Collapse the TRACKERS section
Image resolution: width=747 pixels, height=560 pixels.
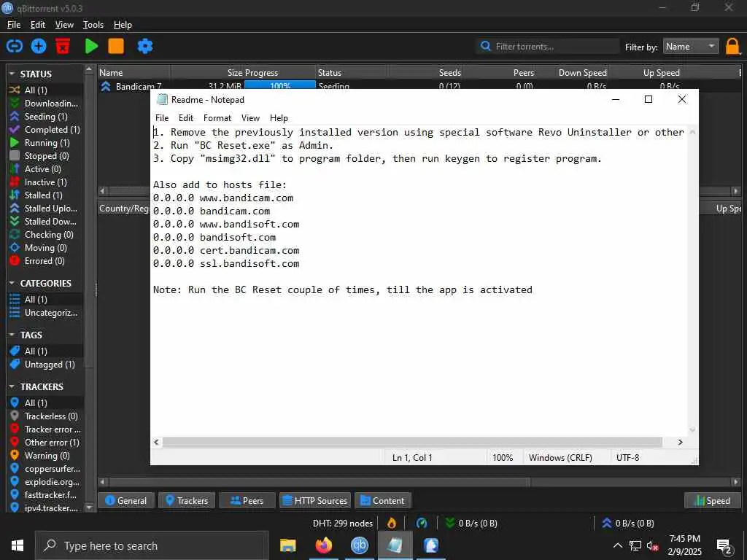click(12, 386)
